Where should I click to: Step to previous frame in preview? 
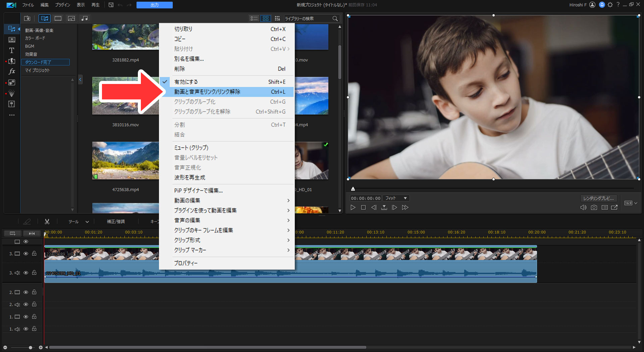[x=374, y=208]
